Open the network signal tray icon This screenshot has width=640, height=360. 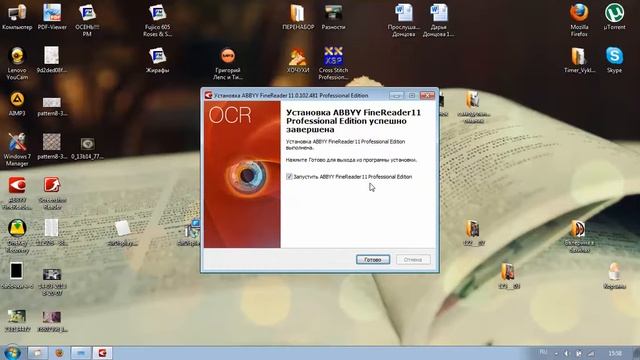591,353
